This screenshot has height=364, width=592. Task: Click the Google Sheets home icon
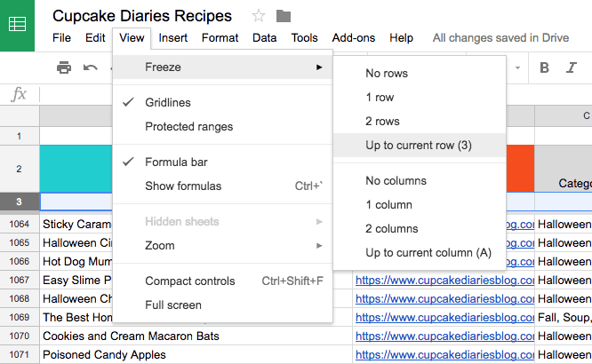point(17,25)
